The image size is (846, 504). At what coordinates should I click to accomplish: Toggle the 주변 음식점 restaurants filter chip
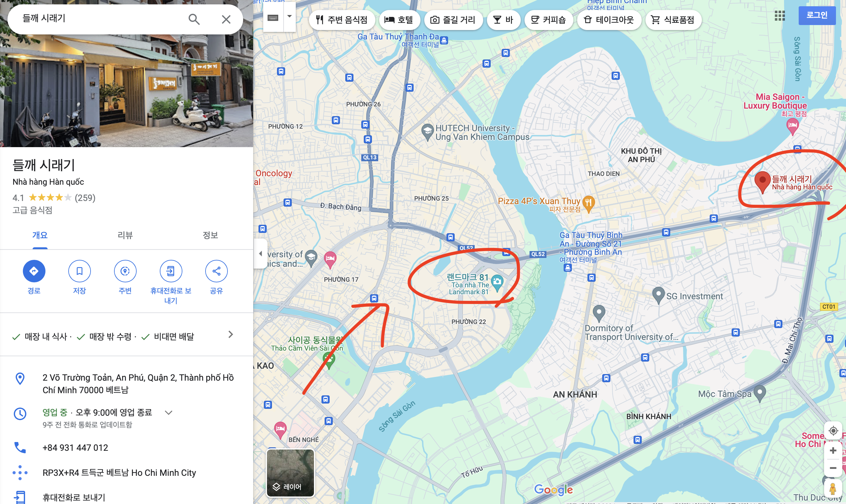point(342,20)
